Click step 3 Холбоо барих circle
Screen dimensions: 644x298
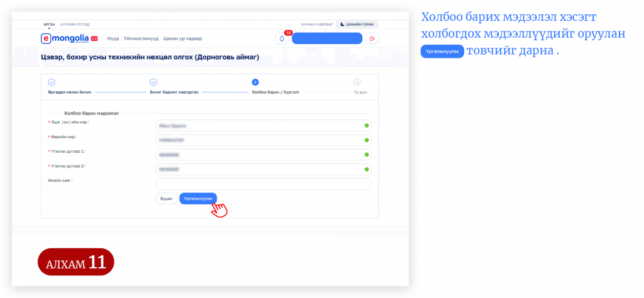(255, 82)
